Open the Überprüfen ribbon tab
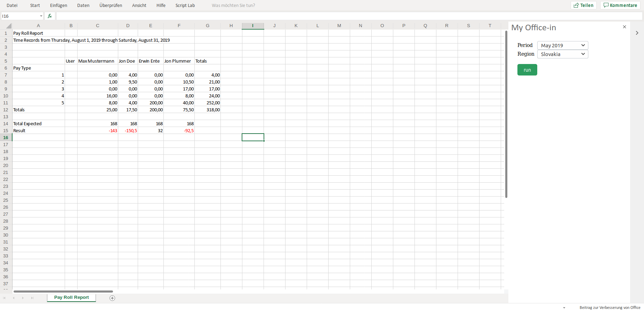The width and height of the screenshot is (644, 311). click(x=111, y=5)
